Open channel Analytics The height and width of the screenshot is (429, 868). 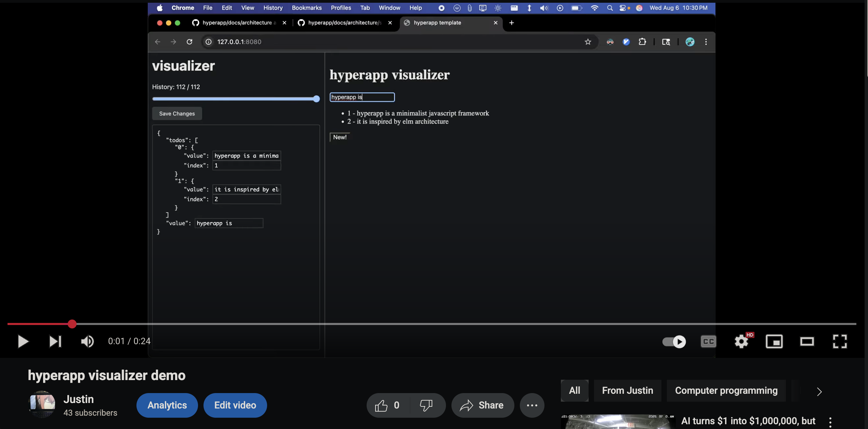point(167,405)
